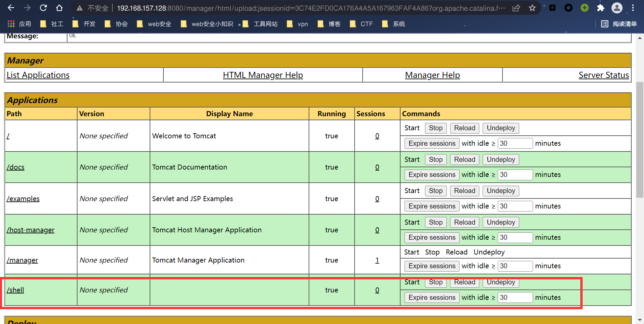Open the 博客 bookmark folder
644x324 pixels.
coord(329,24)
